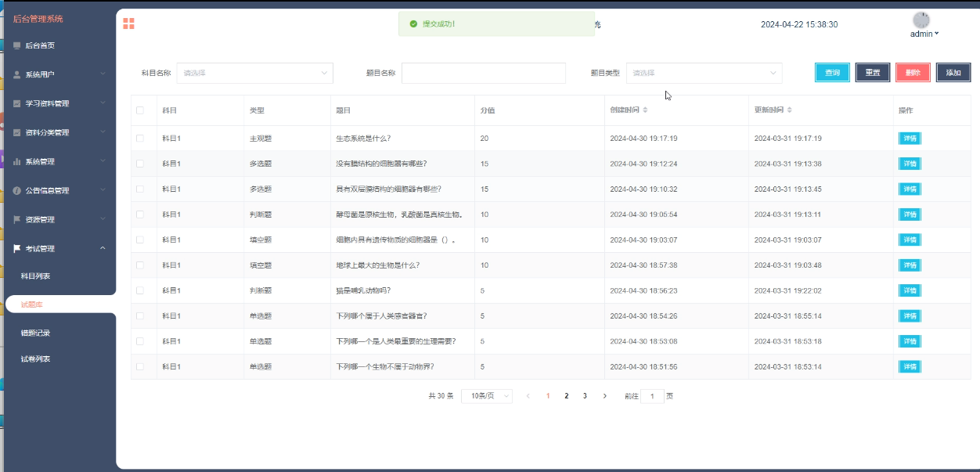
Task: Check the row 地球上最大的生物是什么?
Action: point(140,265)
